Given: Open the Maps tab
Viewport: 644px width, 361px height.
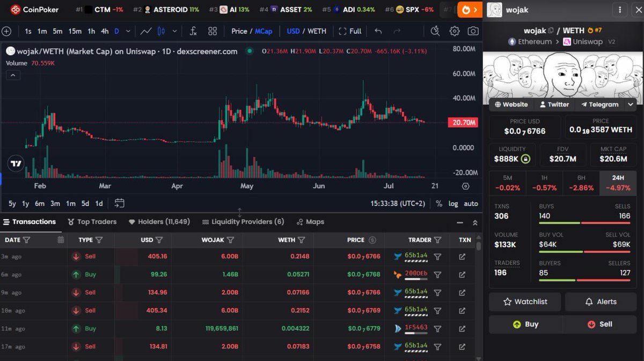Looking at the screenshot, I should point(310,222).
